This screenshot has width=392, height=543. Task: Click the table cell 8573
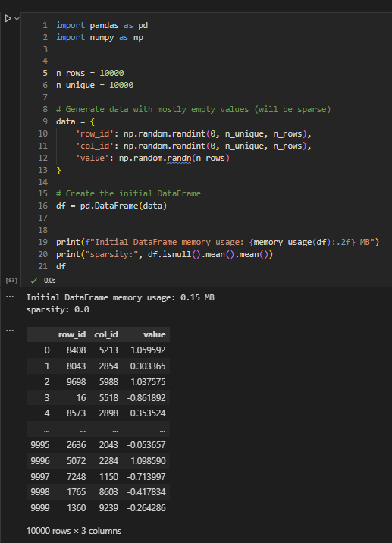76,413
